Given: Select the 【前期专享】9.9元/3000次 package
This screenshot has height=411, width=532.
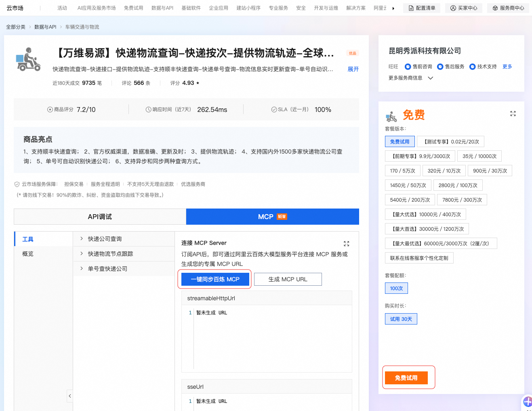Looking at the screenshot, I should (x=420, y=156).
